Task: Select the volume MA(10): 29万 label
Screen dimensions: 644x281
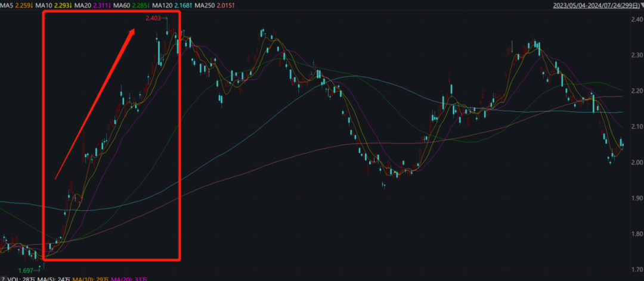Action: (x=89, y=279)
